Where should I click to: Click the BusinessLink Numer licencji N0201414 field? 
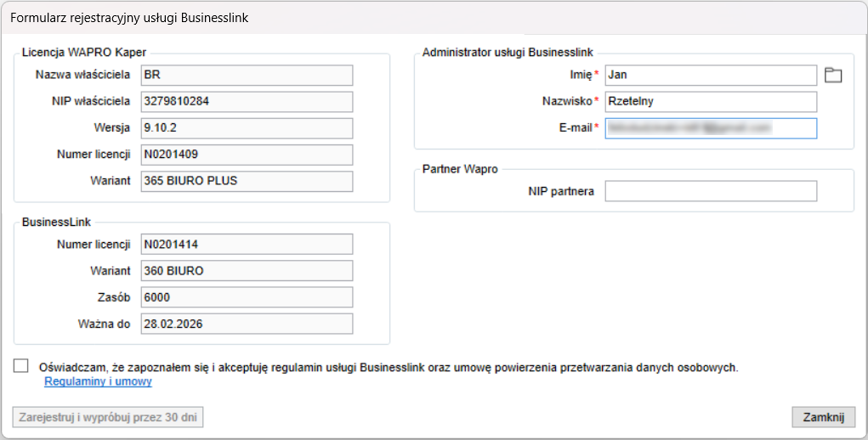(x=246, y=245)
